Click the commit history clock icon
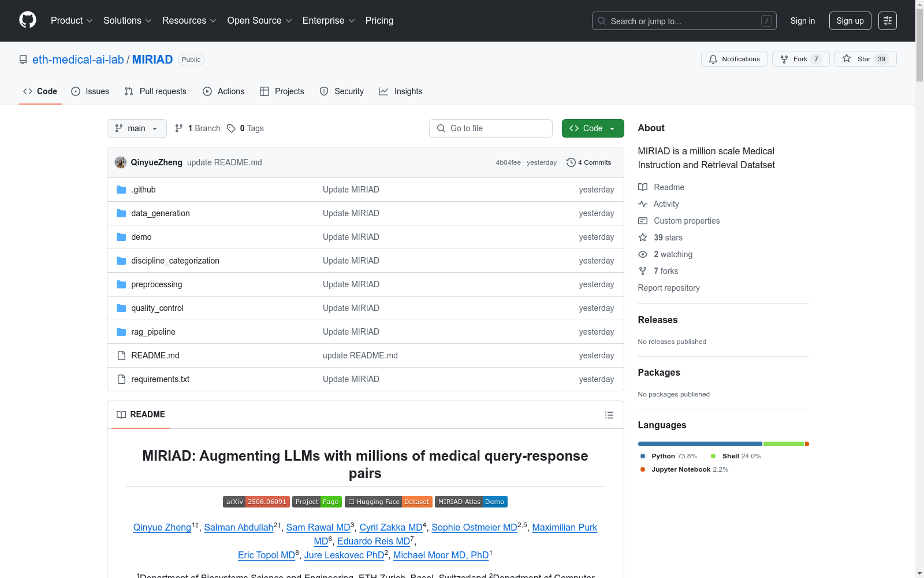This screenshot has height=578, width=924. pos(571,162)
